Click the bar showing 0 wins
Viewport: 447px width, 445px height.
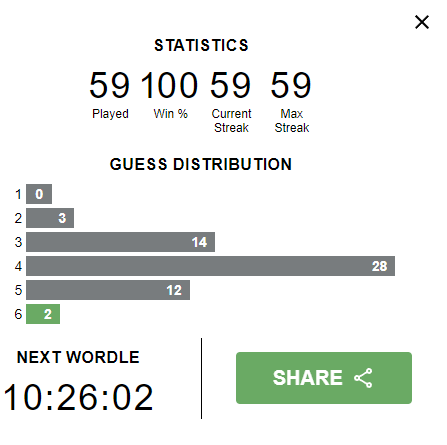point(39,194)
